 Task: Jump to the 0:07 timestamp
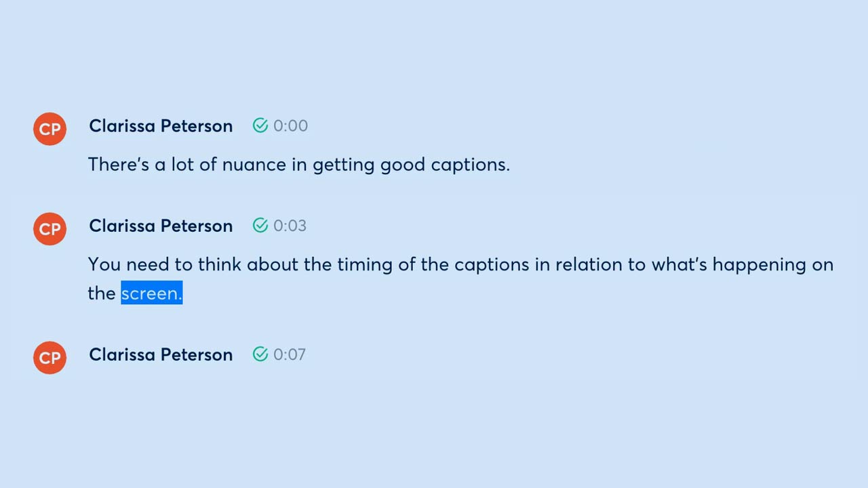pyautogui.click(x=290, y=354)
